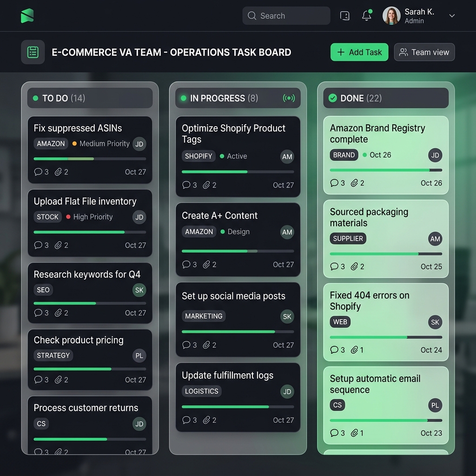Open attachments on Research keywords for Q4
Viewport: 476px width, 476px height.
[61, 313]
